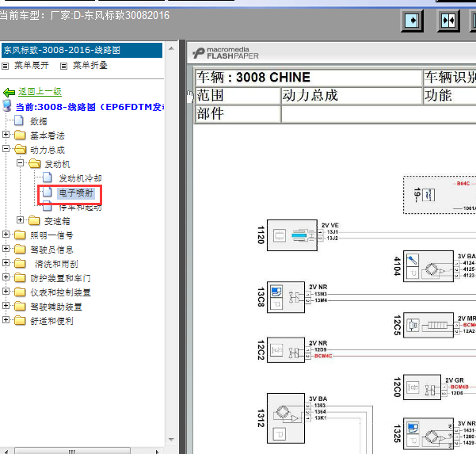Click the horizontal scrollbar thumb below tree
This screenshot has width=476, height=454.
[72, 451]
